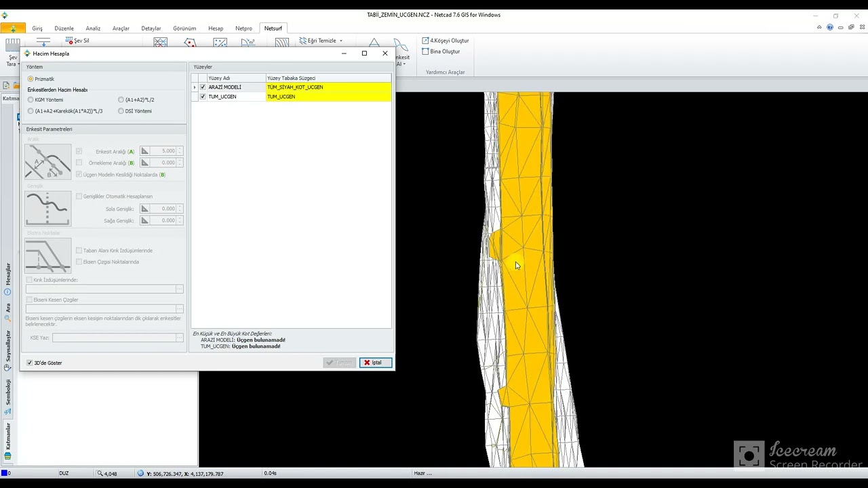Image resolution: width=868 pixels, height=488 pixels.
Task: Toggle Ekseni Kesen Çizgiler checkbox
Action: point(29,300)
